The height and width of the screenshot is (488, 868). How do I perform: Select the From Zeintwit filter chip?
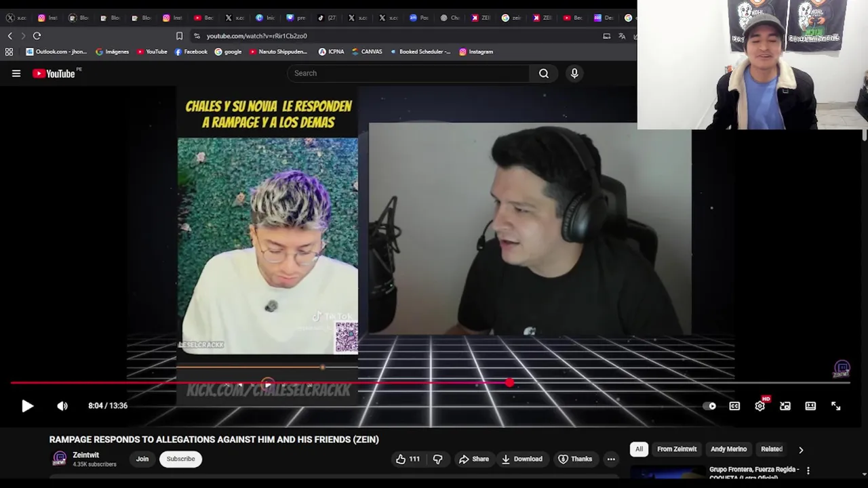[677, 449]
